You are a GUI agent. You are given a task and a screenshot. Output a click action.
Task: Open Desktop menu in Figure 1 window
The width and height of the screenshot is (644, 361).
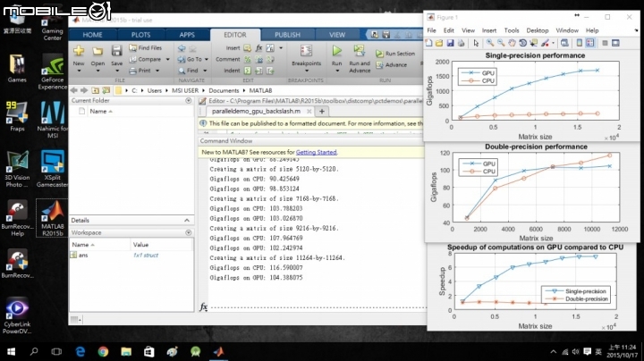point(538,30)
